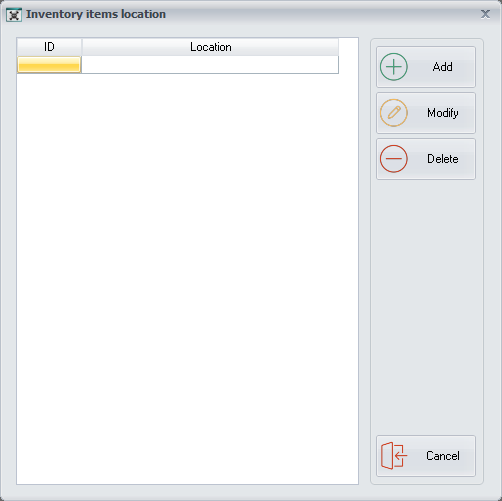Click the empty Location cell in first row
502x501 pixels.
click(210, 64)
